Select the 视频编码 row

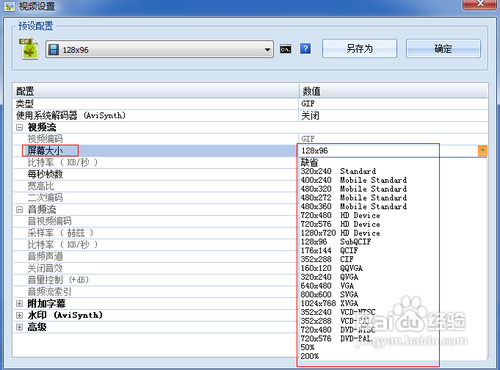coord(250,139)
